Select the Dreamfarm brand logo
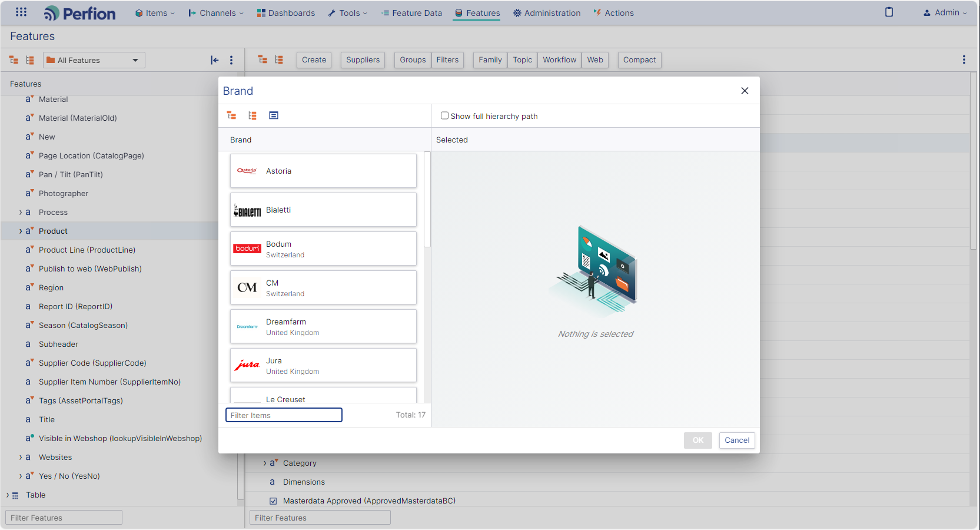The image size is (980, 530). 247,326
